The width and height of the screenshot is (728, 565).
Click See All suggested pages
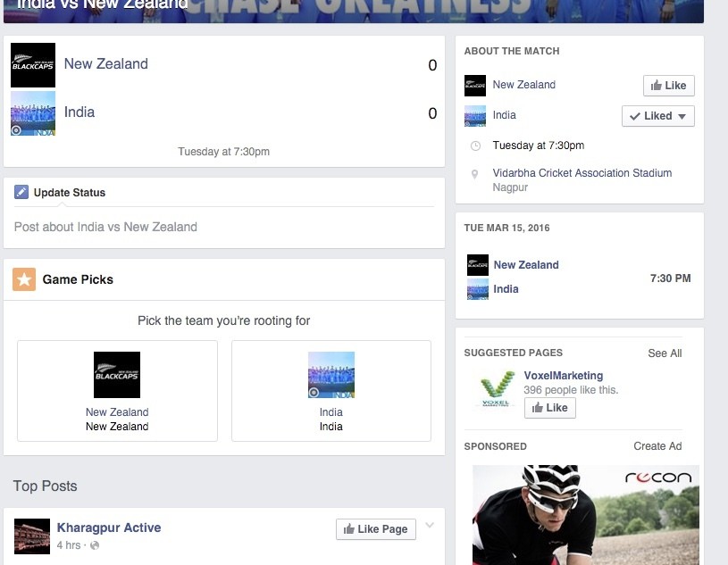pyautogui.click(x=665, y=353)
